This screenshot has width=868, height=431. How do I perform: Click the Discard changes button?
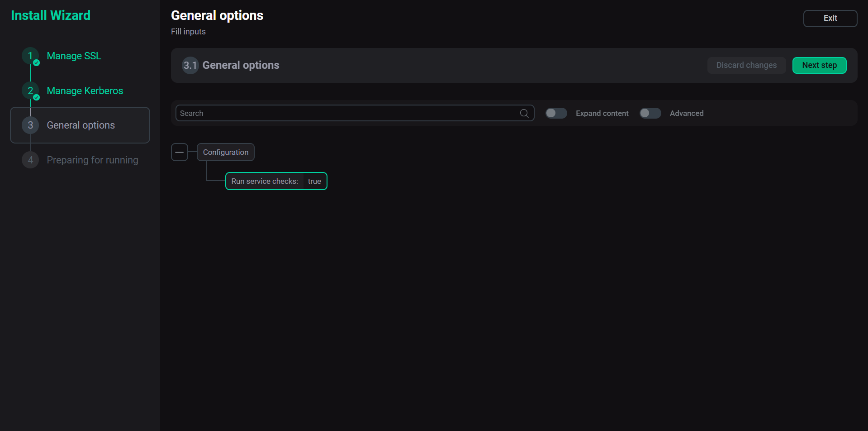coord(746,65)
